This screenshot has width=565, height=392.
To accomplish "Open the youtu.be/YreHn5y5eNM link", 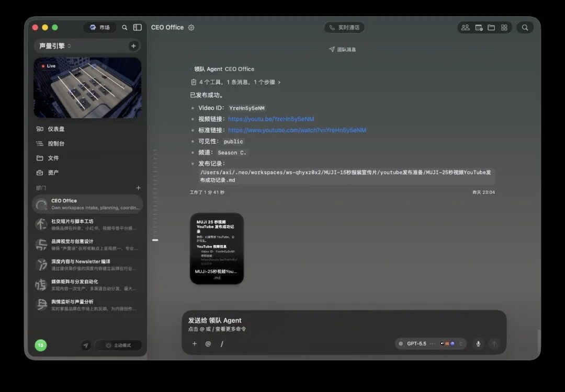I will [271, 119].
